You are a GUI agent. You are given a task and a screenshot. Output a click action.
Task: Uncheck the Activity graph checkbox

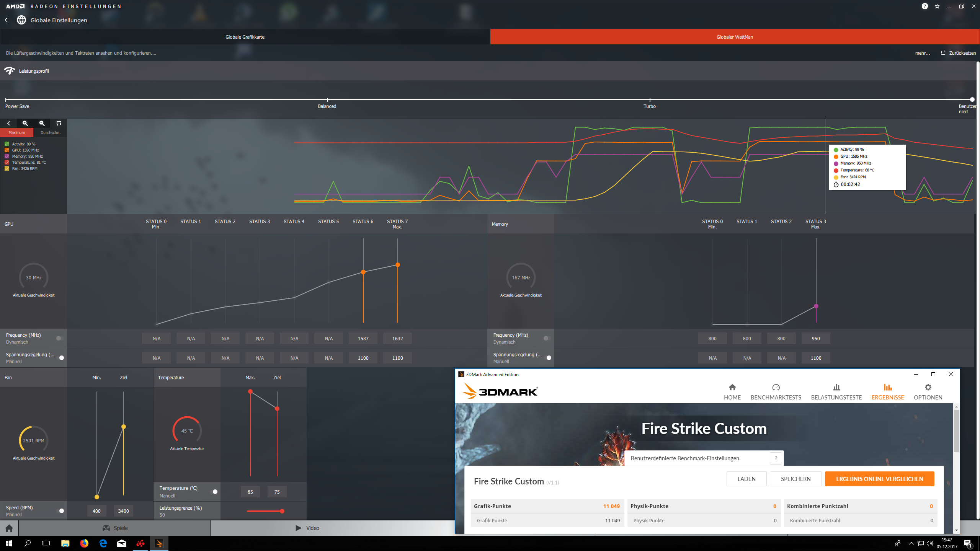[7, 144]
